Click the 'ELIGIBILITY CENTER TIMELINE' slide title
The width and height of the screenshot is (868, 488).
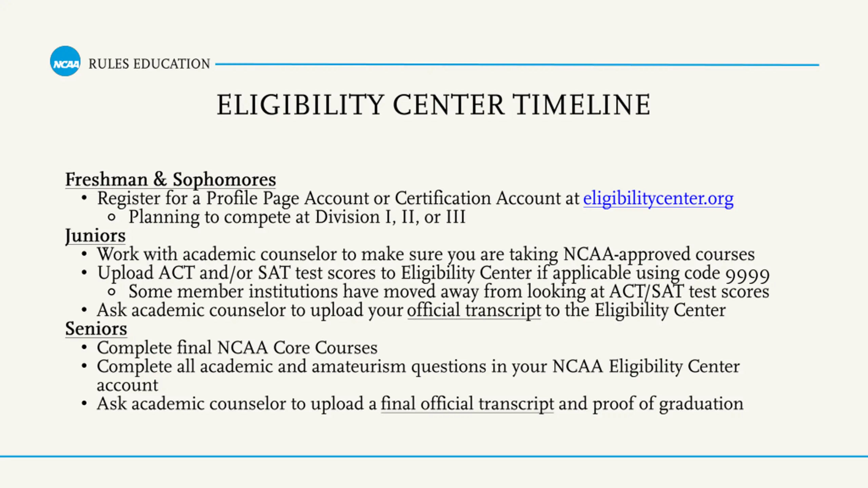pyautogui.click(x=434, y=105)
